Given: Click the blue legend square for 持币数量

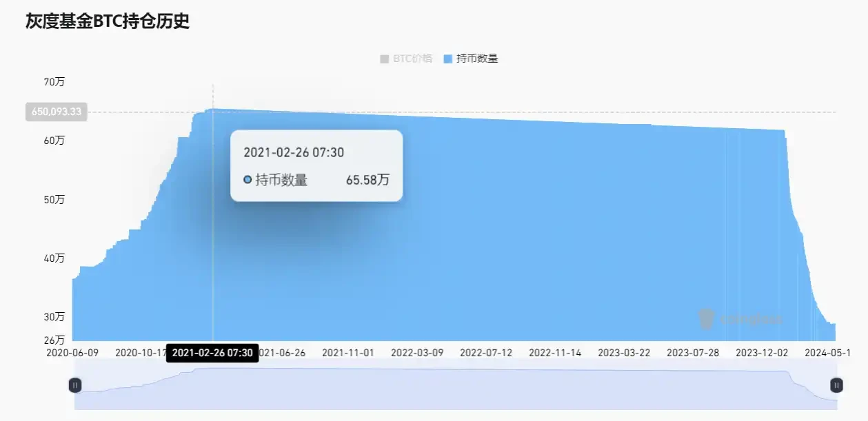Looking at the screenshot, I should (447, 58).
